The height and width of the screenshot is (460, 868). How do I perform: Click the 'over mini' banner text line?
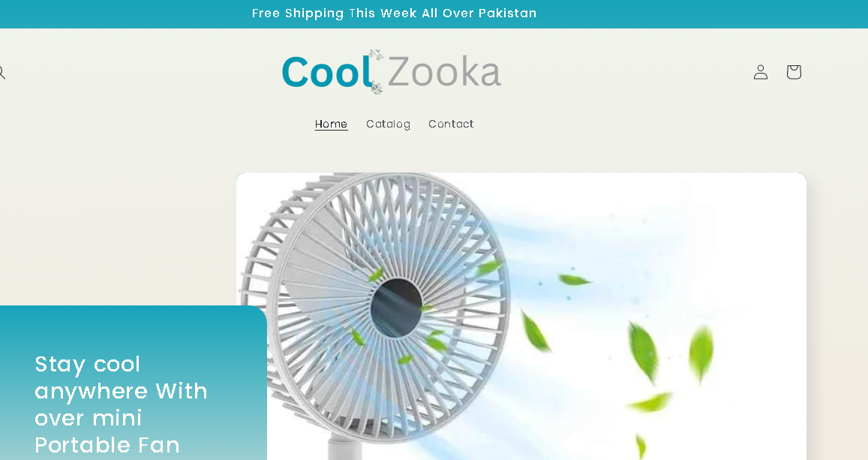(x=89, y=418)
